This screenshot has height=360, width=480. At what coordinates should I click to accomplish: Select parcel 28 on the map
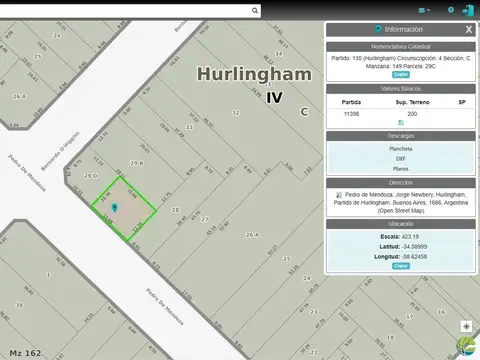point(175,210)
